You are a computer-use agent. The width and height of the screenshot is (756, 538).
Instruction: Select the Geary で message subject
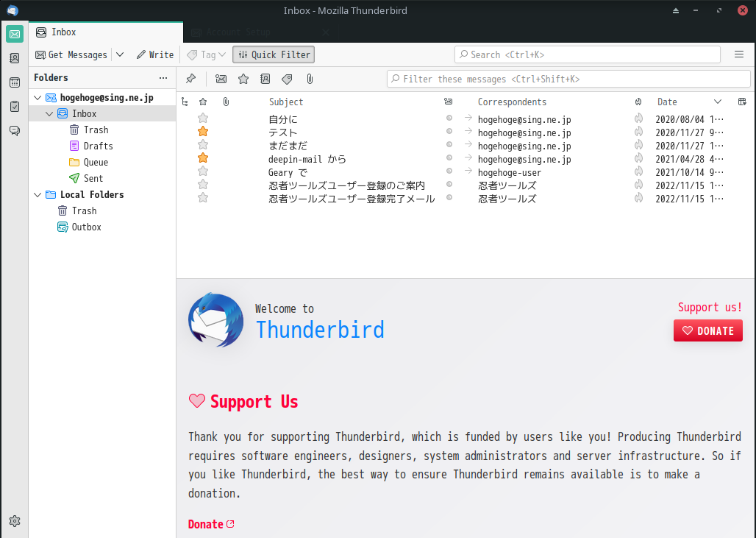click(x=288, y=173)
